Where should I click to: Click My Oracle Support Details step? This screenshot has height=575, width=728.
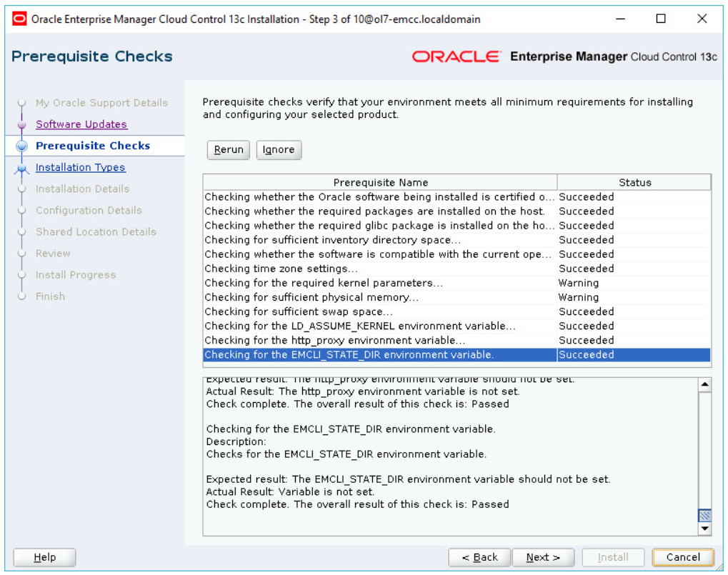(101, 103)
